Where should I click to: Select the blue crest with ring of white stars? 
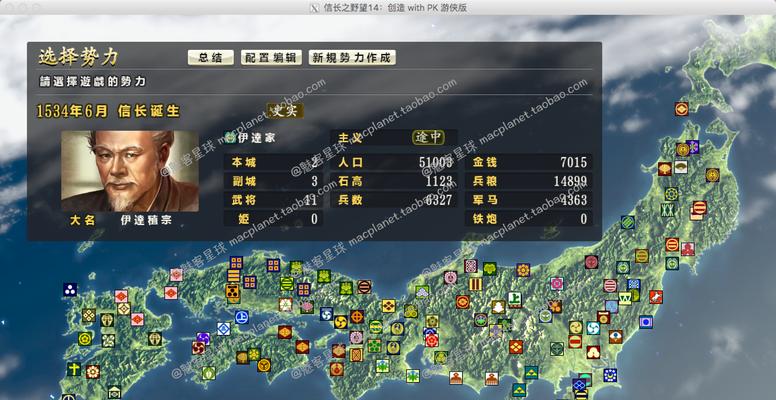coord(610,375)
